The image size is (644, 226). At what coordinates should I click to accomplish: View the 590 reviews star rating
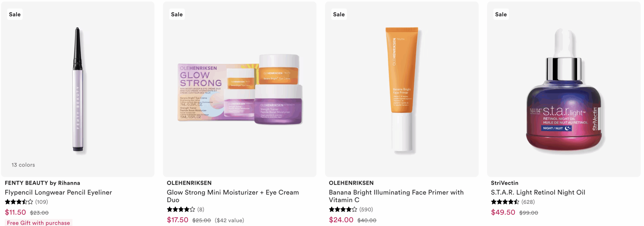tap(351, 209)
